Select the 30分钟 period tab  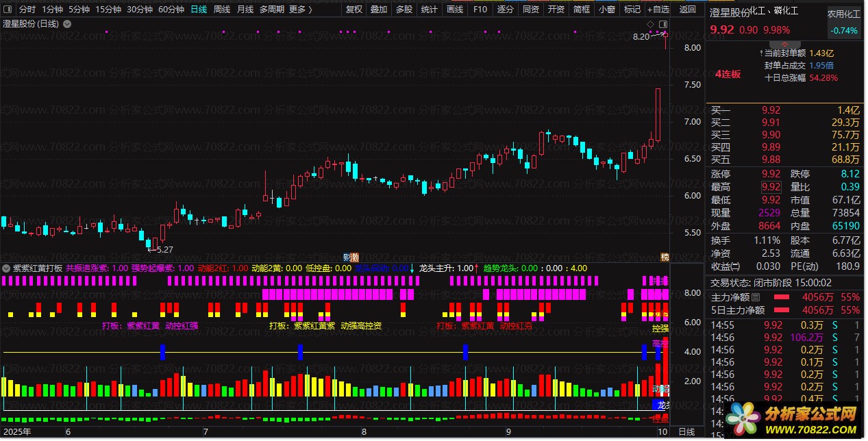pos(140,10)
